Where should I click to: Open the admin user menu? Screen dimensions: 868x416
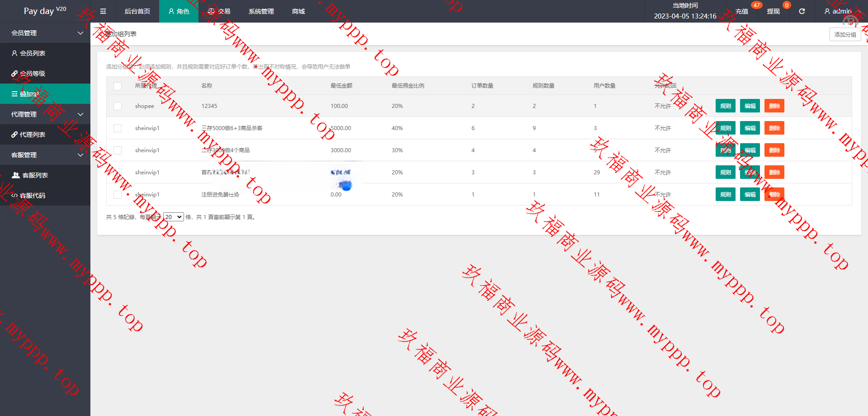pos(839,11)
